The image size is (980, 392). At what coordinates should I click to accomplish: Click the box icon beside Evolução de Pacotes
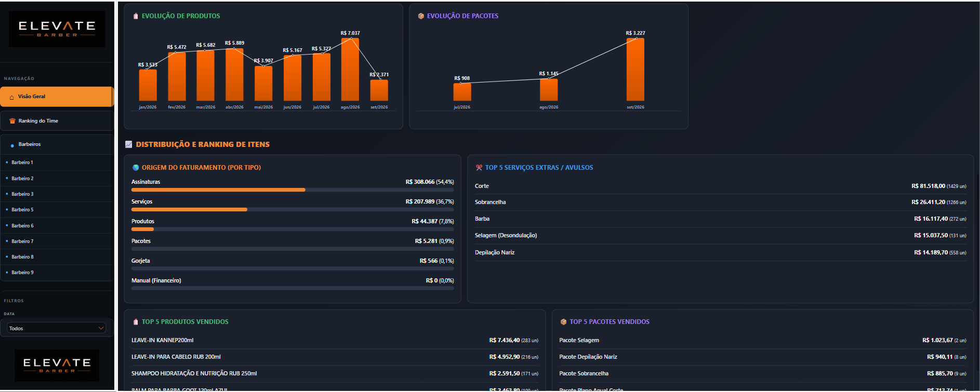tap(421, 16)
